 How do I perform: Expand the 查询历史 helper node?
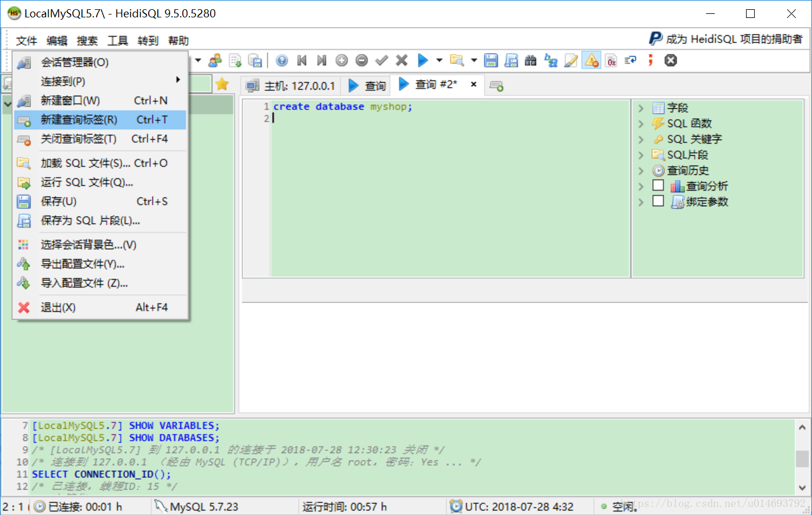coord(641,171)
